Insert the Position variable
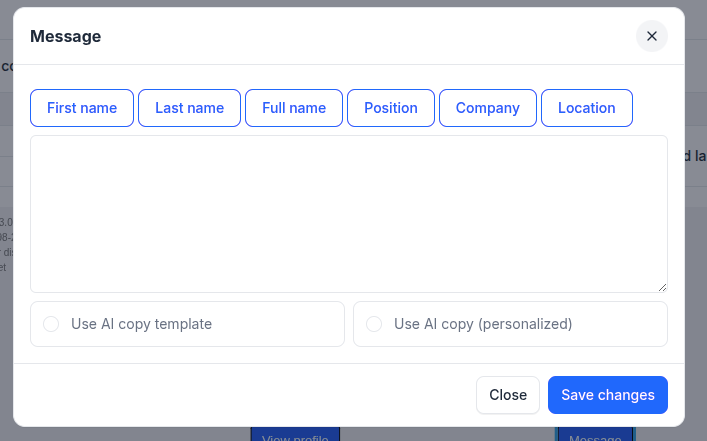The image size is (707, 441). [x=390, y=108]
